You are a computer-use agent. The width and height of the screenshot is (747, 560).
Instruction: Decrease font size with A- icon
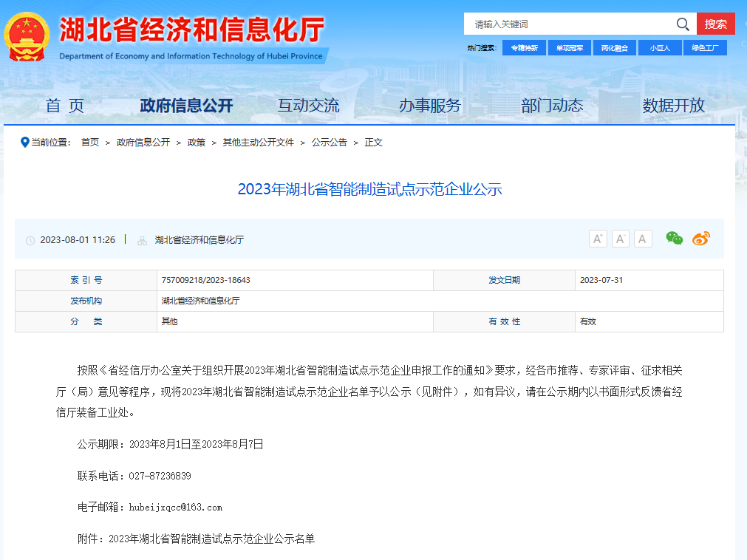point(621,239)
